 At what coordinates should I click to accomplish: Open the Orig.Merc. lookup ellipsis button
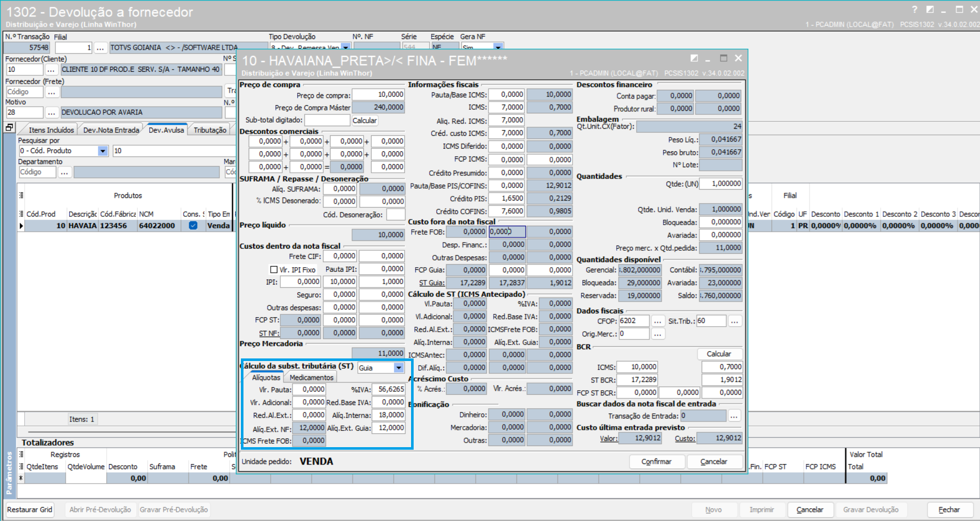[658, 334]
